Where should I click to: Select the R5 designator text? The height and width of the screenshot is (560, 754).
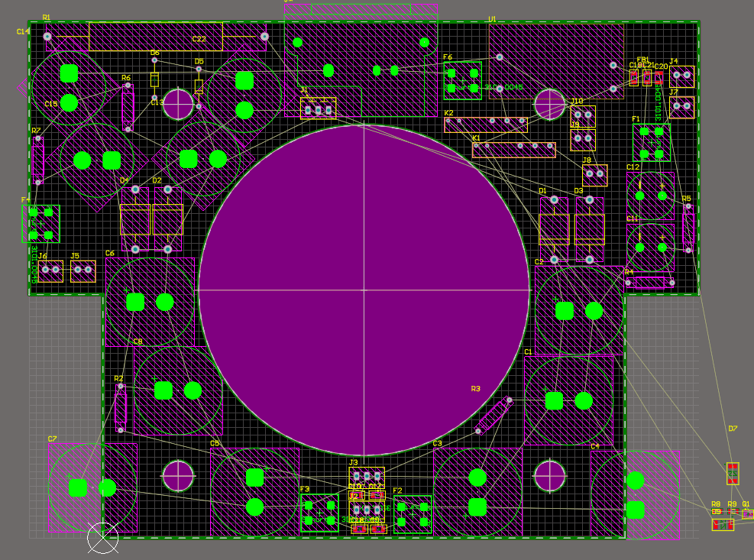[x=686, y=198]
